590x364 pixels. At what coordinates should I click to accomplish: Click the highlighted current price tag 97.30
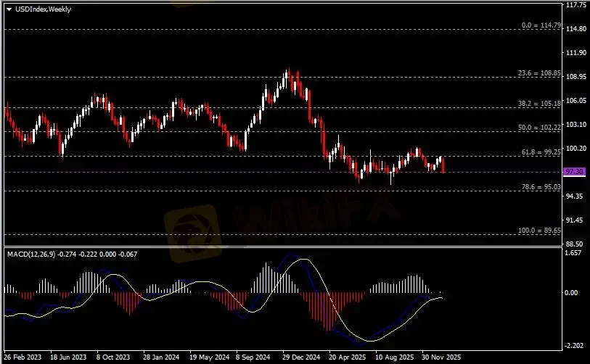pyautogui.click(x=573, y=171)
